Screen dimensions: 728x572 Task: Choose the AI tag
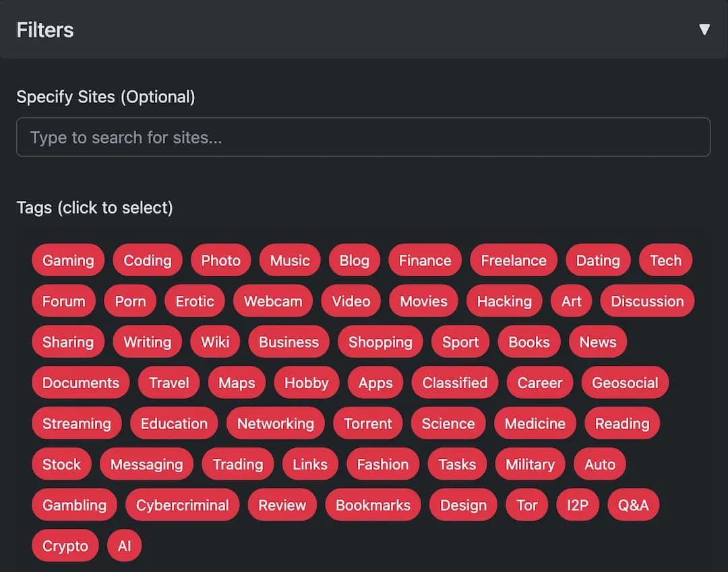click(124, 546)
